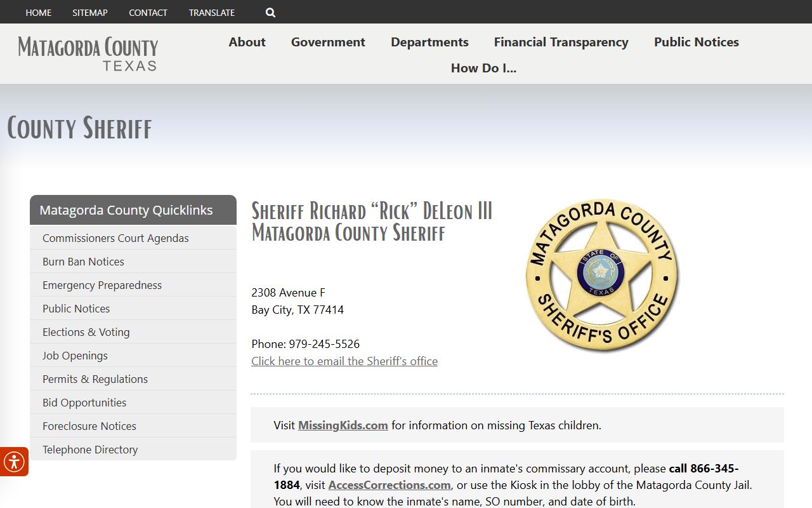Open the CONTACT link
Screen dimensions: 812x508
point(148,13)
